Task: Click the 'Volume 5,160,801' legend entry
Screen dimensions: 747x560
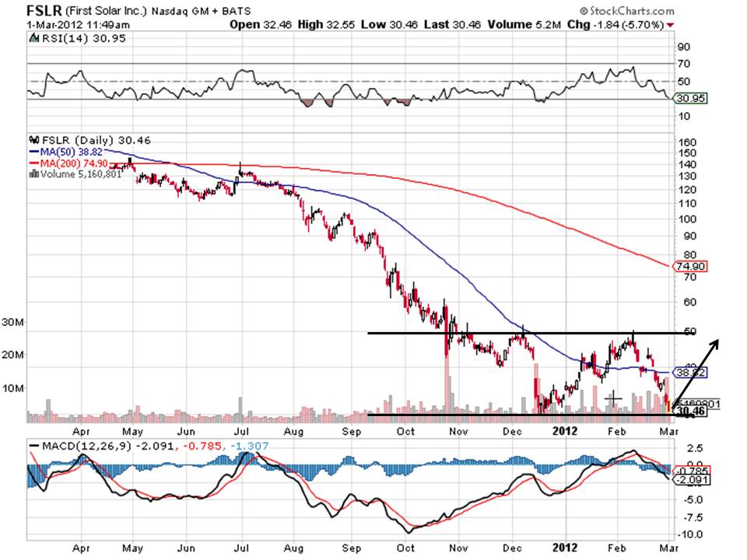Action: (x=81, y=173)
